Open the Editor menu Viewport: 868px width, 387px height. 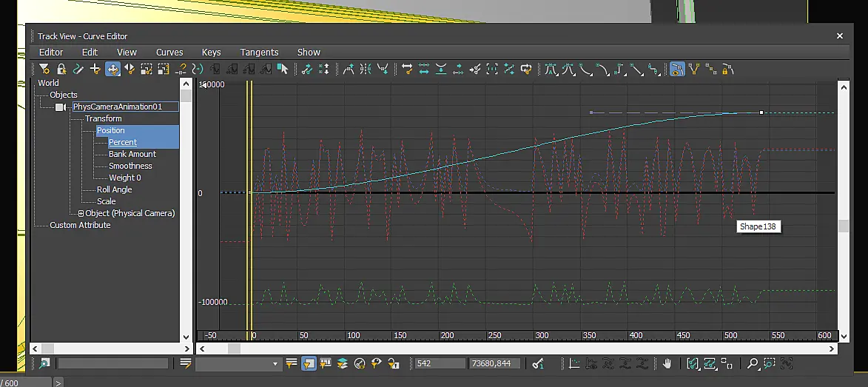[51, 52]
